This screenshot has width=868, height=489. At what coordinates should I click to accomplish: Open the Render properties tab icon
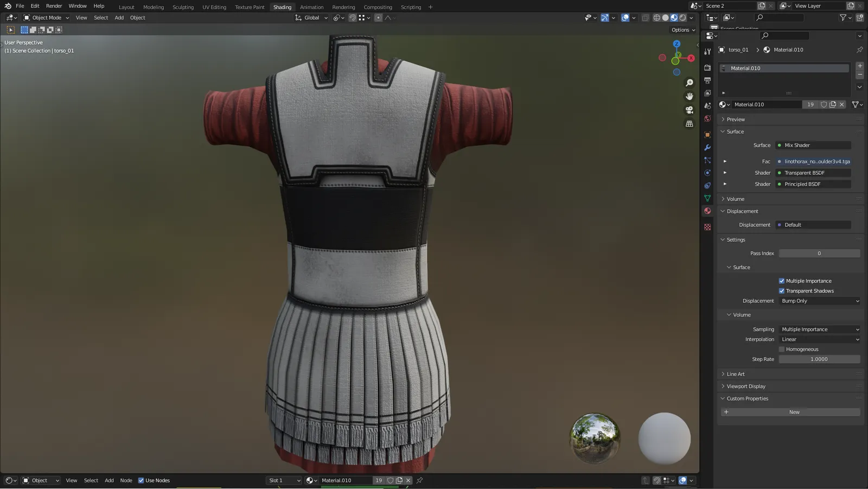[x=707, y=68]
